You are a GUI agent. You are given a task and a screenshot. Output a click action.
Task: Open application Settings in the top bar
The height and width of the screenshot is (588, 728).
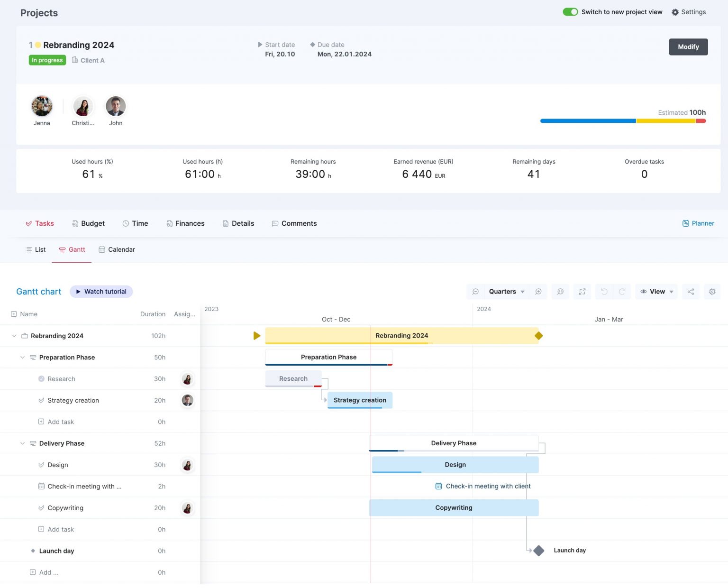pyautogui.click(x=689, y=12)
